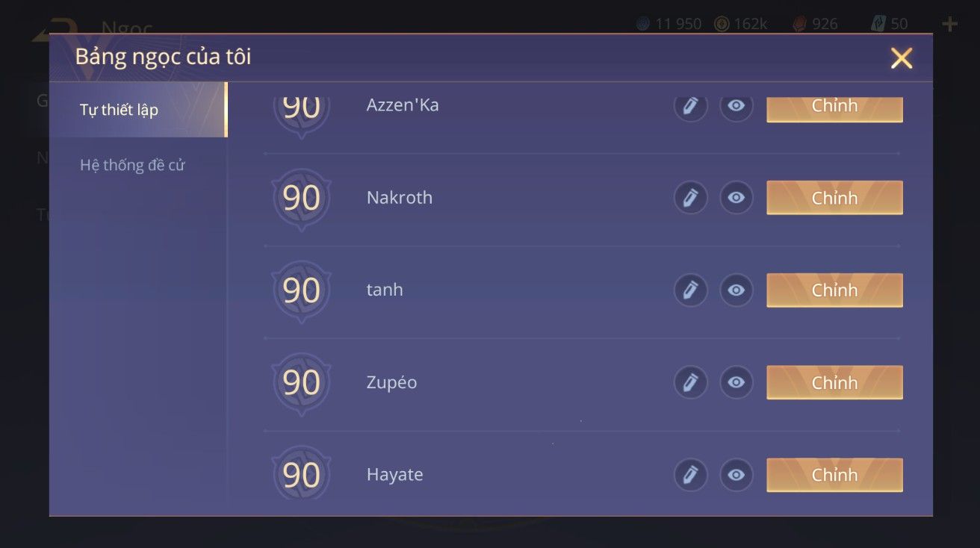
Task: Click pencil icon next to Hayate
Action: pos(690,475)
